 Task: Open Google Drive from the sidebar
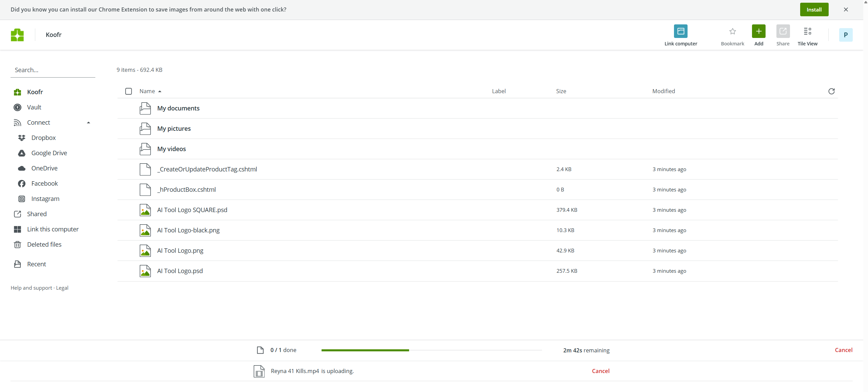pyautogui.click(x=49, y=153)
